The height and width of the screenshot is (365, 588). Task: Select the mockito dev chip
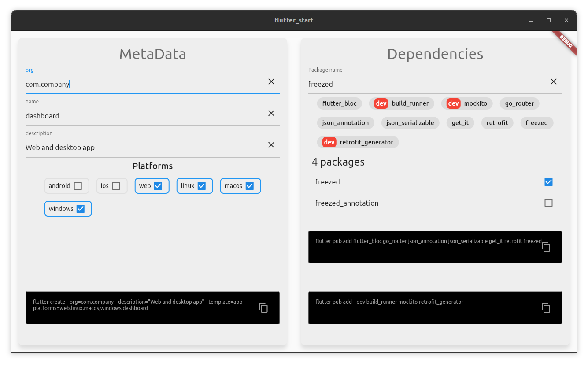(467, 103)
